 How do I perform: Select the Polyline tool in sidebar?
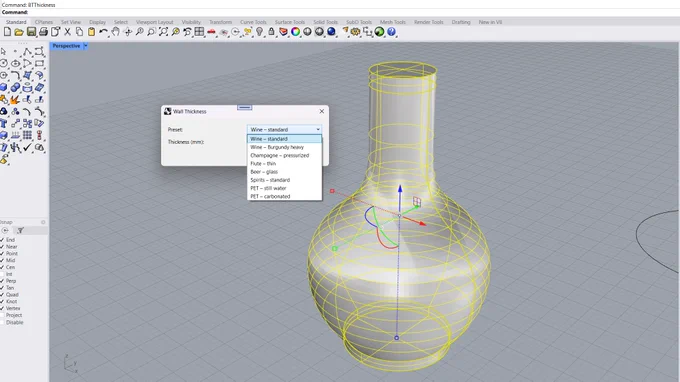[x=27, y=51]
